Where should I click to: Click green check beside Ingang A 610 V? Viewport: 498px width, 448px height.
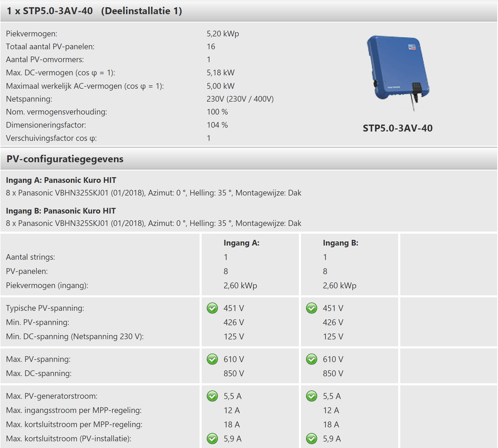click(212, 359)
